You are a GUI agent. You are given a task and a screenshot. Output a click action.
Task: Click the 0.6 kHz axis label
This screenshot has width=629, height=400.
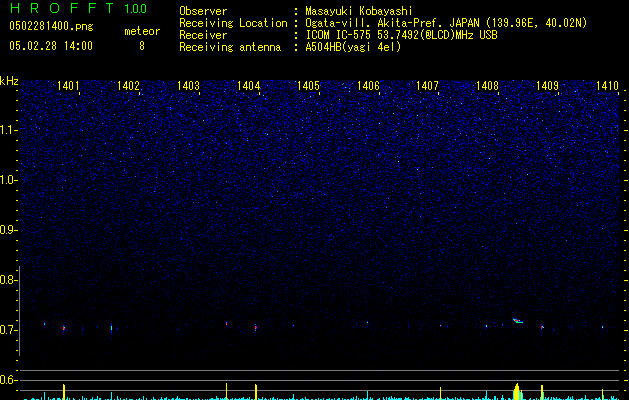click(x=8, y=380)
